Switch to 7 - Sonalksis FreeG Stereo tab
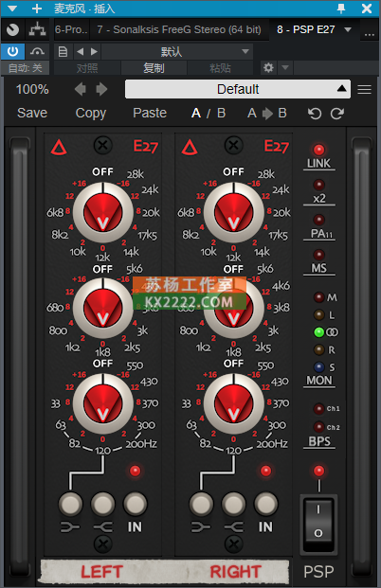 coord(179,29)
